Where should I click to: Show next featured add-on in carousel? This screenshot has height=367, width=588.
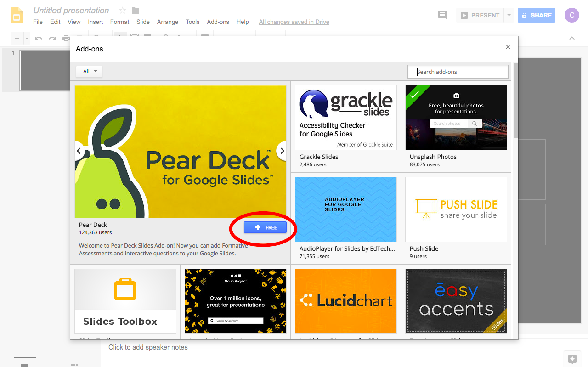click(x=282, y=151)
